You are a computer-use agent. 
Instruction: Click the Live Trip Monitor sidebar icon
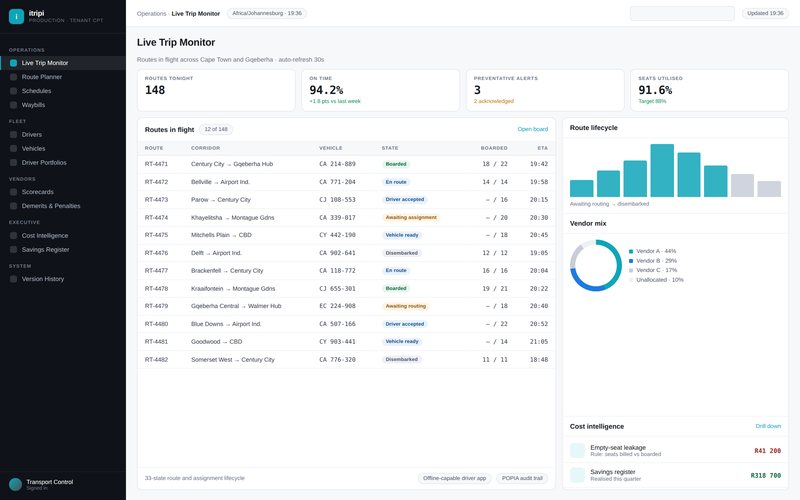(x=14, y=63)
